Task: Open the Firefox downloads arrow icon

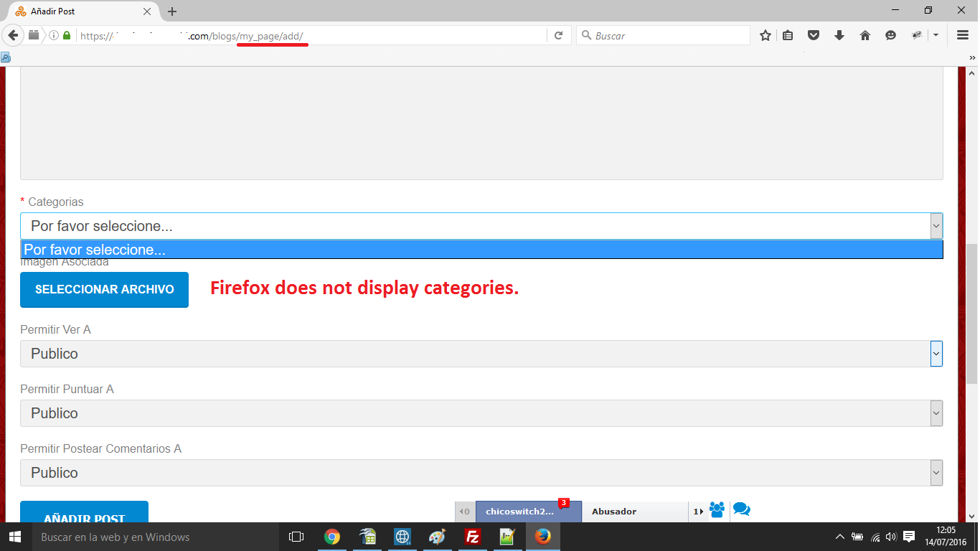Action: [839, 35]
